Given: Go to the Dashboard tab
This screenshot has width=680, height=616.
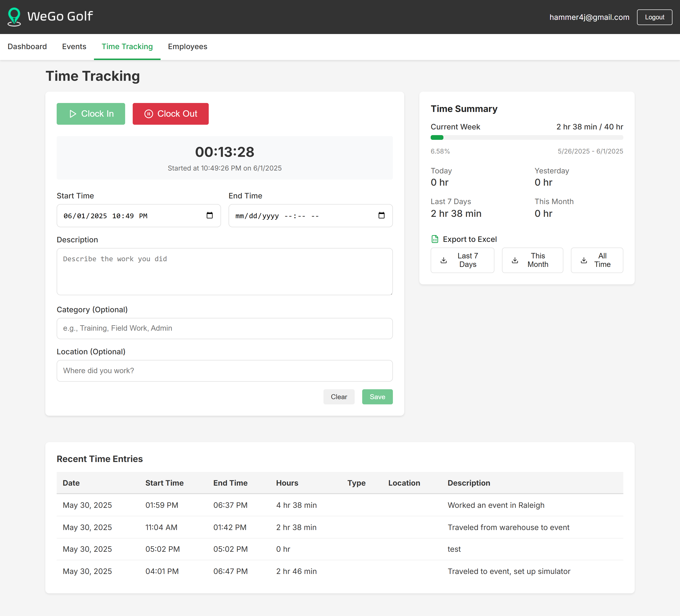Looking at the screenshot, I should tap(27, 47).
